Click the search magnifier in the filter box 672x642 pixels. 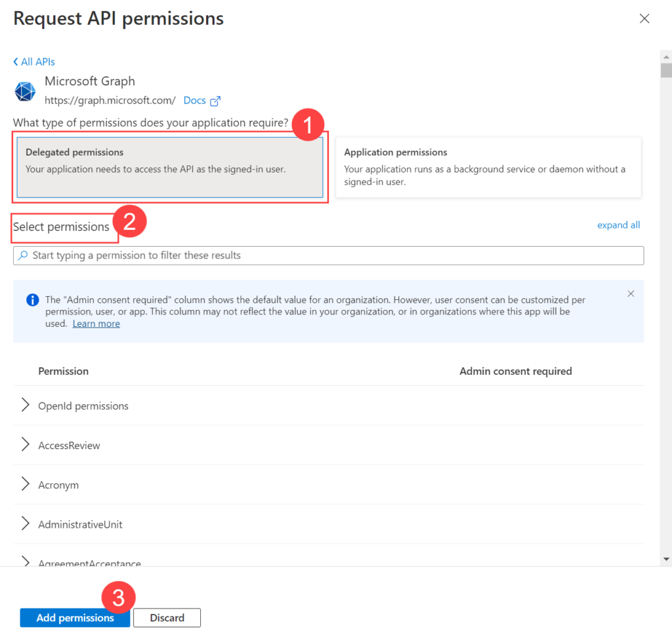[22, 255]
